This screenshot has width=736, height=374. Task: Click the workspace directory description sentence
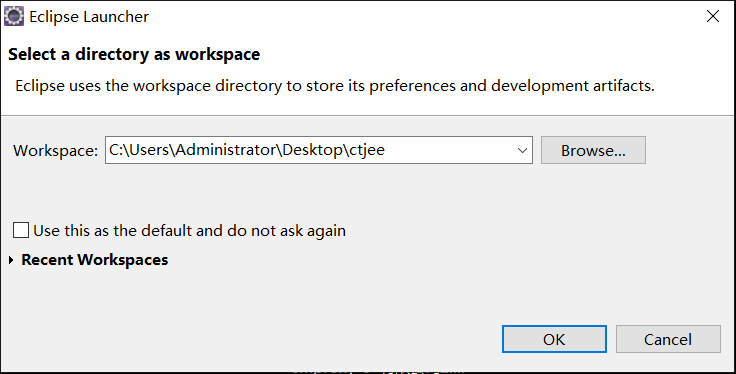click(x=335, y=86)
